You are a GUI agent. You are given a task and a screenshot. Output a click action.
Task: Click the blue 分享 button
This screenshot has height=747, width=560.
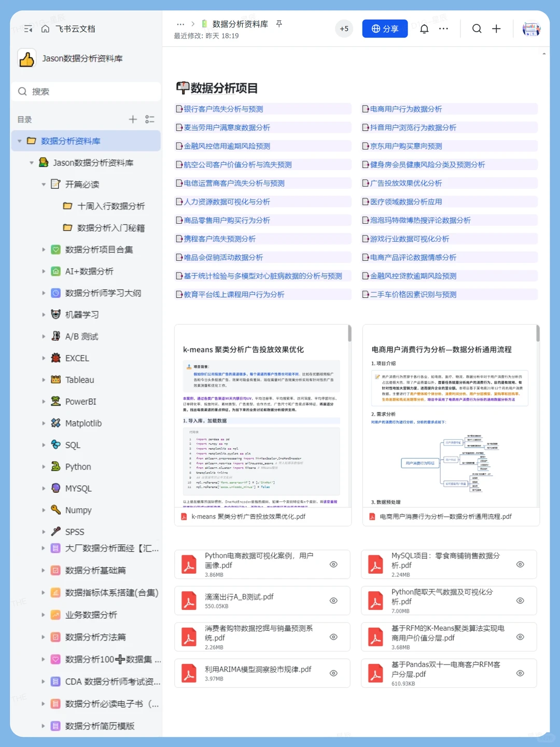(385, 29)
